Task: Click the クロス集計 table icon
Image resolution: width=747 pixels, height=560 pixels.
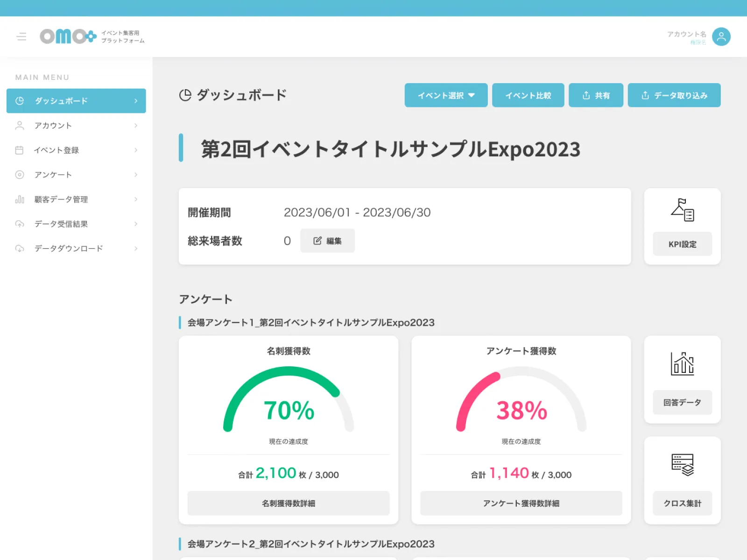Action: (682, 464)
